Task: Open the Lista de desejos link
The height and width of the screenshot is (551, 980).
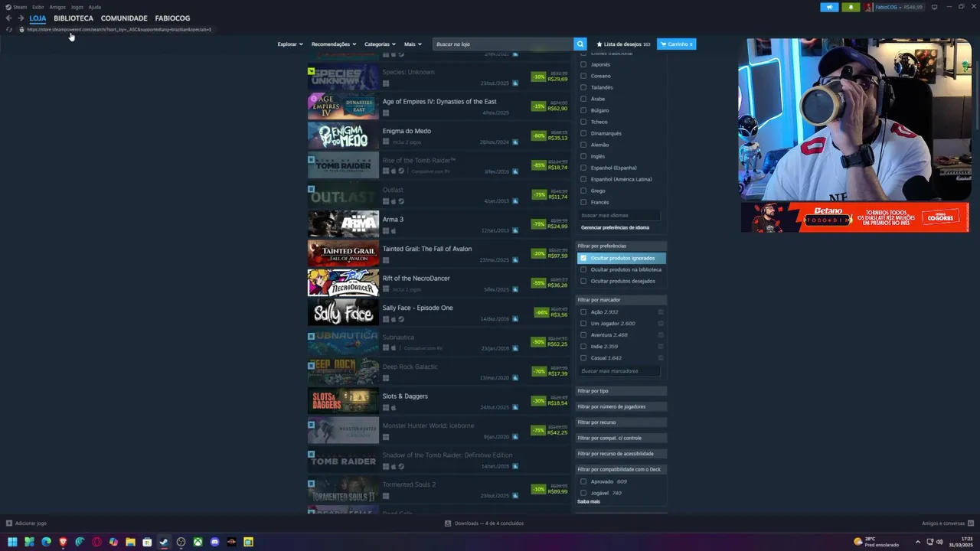Action: [x=623, y=44]
